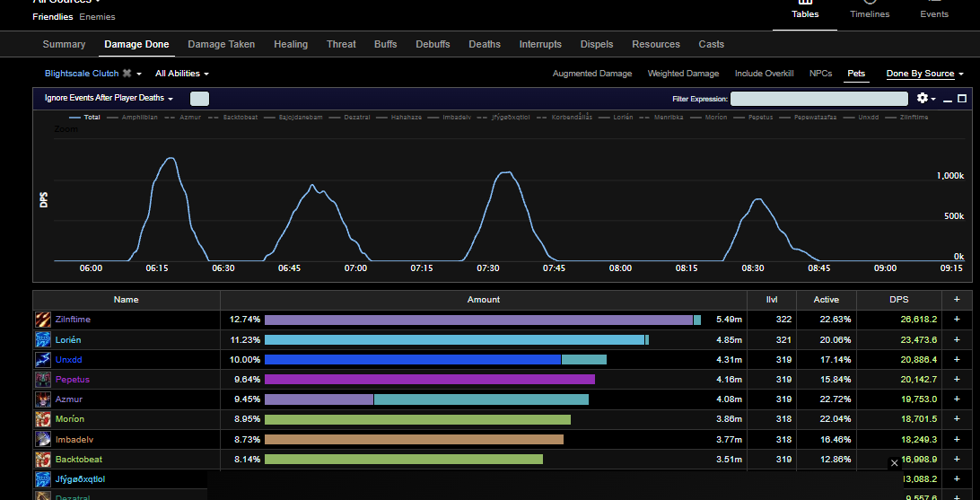Switch to the Debuffs tab
This screenshot has height=500, width=980.
(x=433, y=44)
